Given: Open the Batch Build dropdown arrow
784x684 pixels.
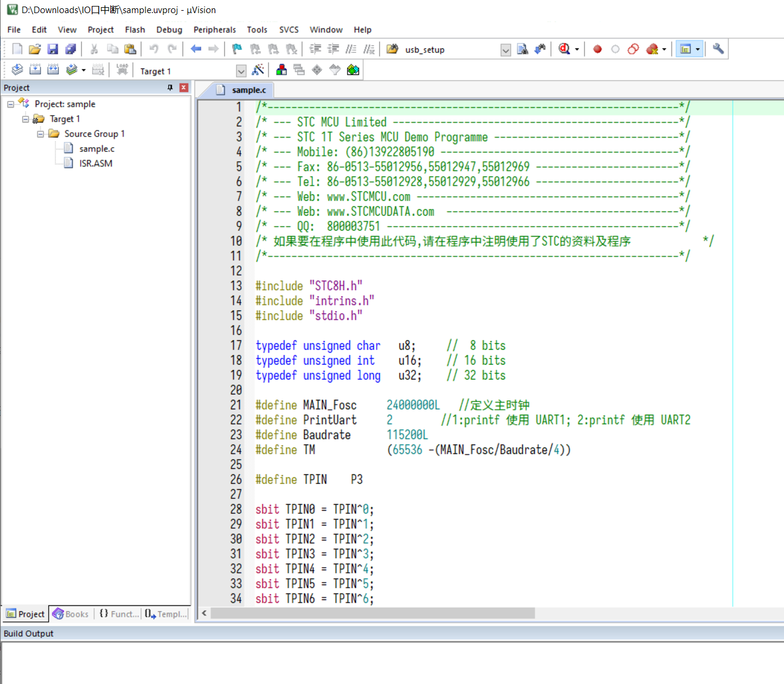Looking at the screenshot, I should click(83, 70).
